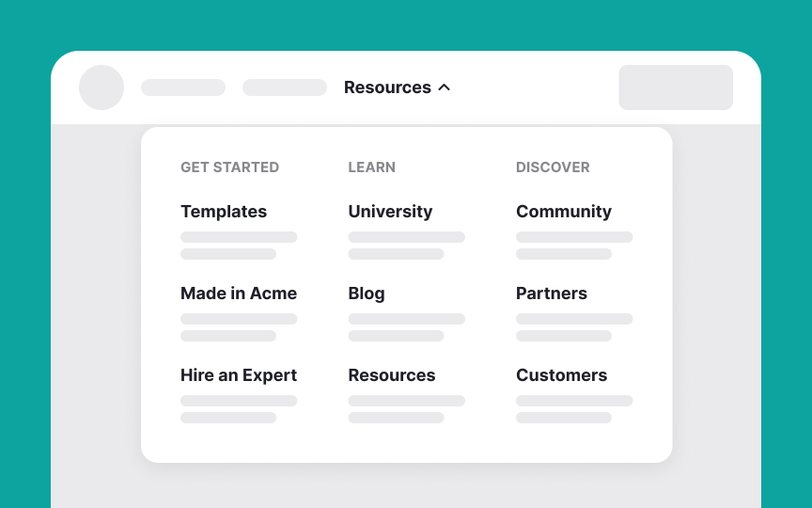Click the description placeholder under Customers

[574, 409]
